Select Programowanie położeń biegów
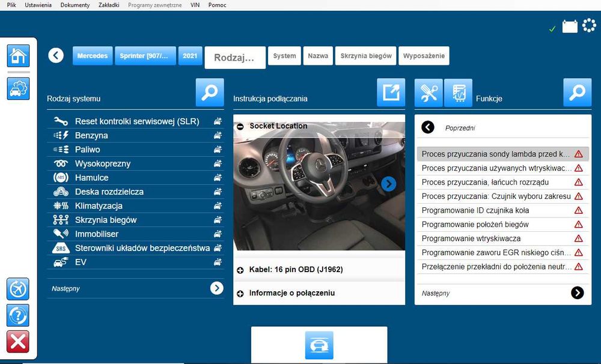601x364 pixels. click(x=503, y=225)
